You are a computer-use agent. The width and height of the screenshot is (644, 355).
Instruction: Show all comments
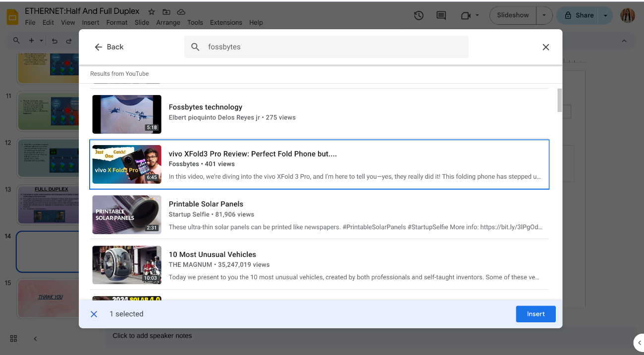pyautogui.click(x=440, y=15)
